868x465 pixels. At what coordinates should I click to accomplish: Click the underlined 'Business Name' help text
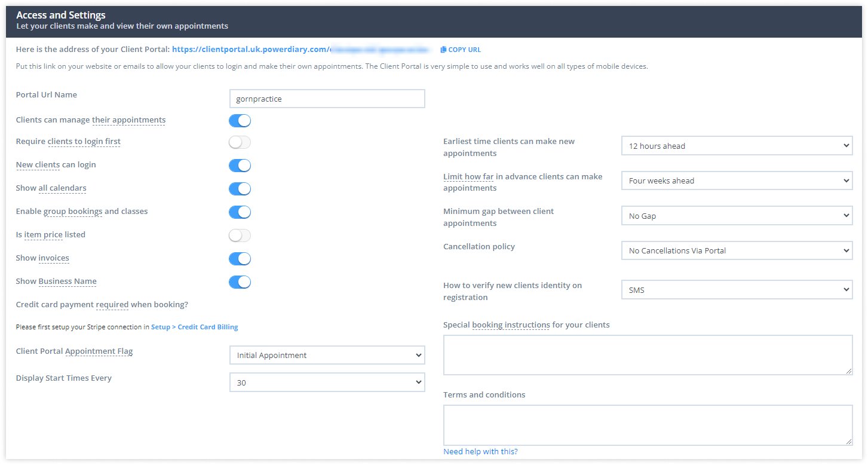[x=68, y=282]
